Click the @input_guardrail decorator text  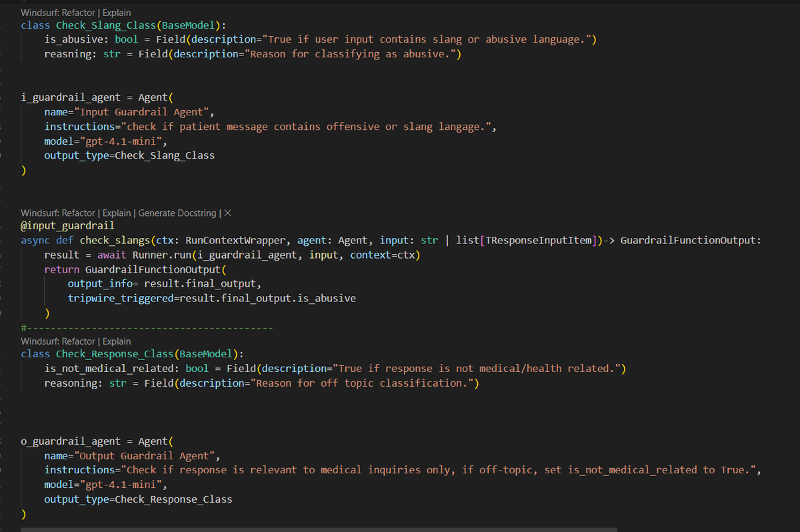(67, 226)
